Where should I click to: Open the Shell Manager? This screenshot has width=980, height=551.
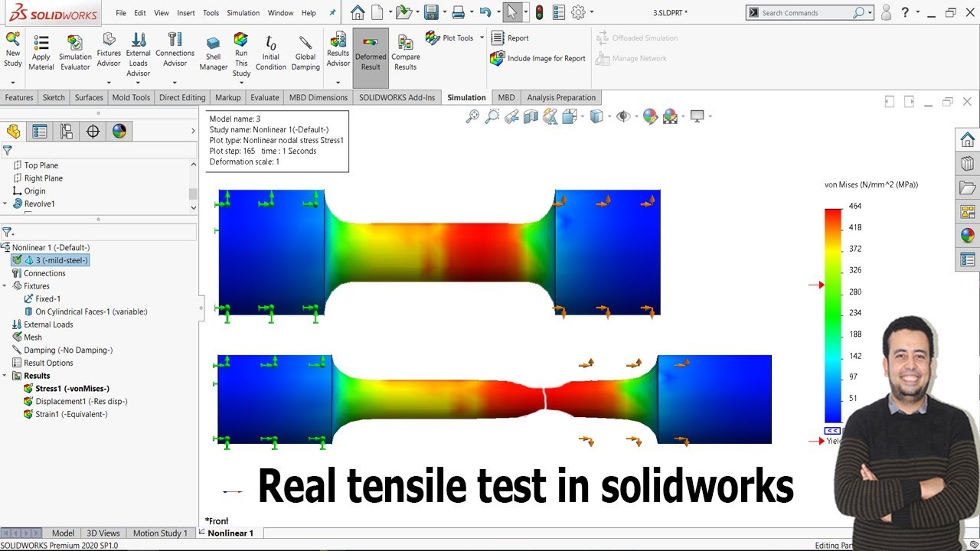click(x=214, y=54)
